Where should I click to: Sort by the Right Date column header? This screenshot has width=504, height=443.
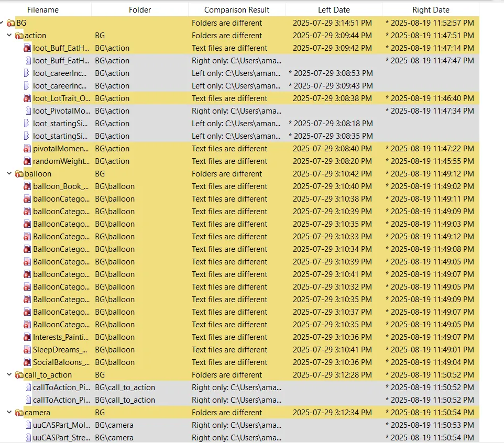point(431,9)
